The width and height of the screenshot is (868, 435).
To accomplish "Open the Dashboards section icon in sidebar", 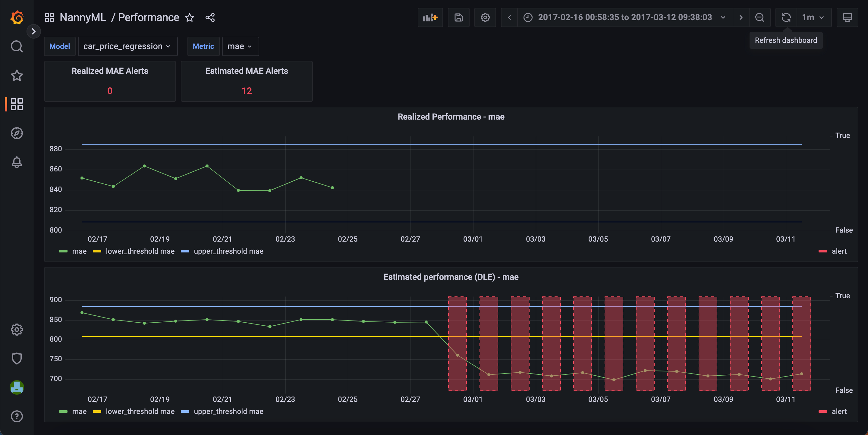I will (x=17, y=104).
